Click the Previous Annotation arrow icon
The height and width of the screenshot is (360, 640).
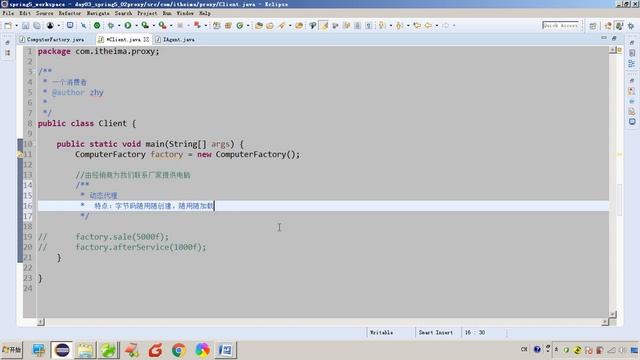pyautogui.click(x=399, y=26)
